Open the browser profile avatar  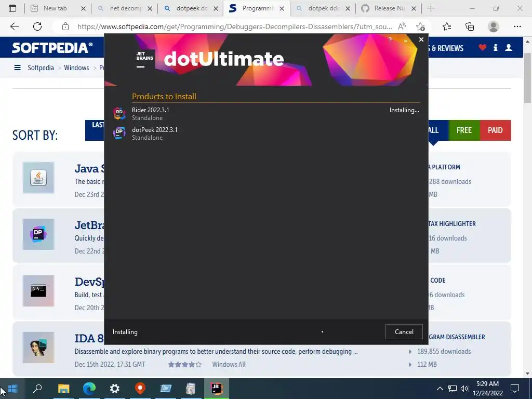[x=494, y=26]
